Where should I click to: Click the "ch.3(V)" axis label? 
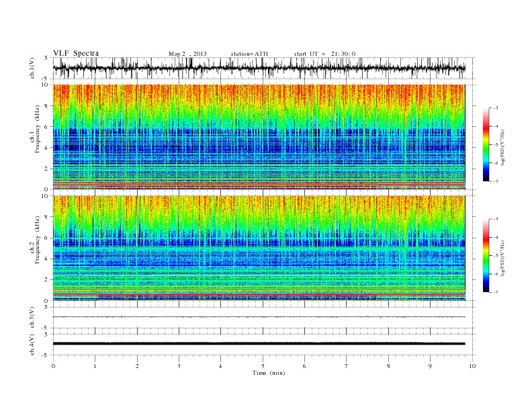[x=32, y=318]
